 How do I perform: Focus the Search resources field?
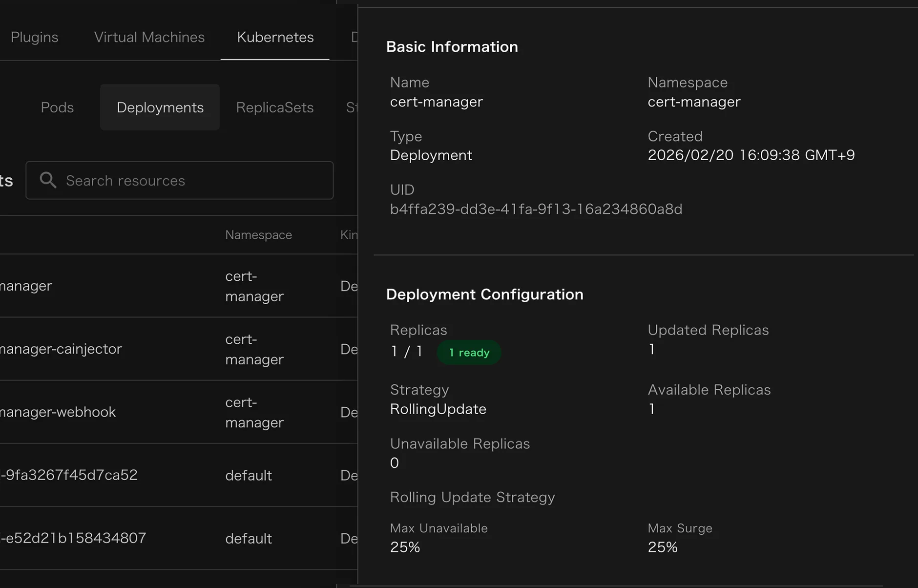pos(179,180)
